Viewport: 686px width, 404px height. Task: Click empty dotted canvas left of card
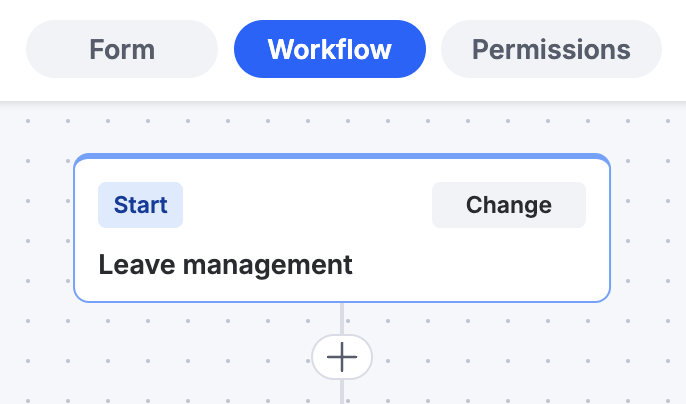tap(37, 228)
